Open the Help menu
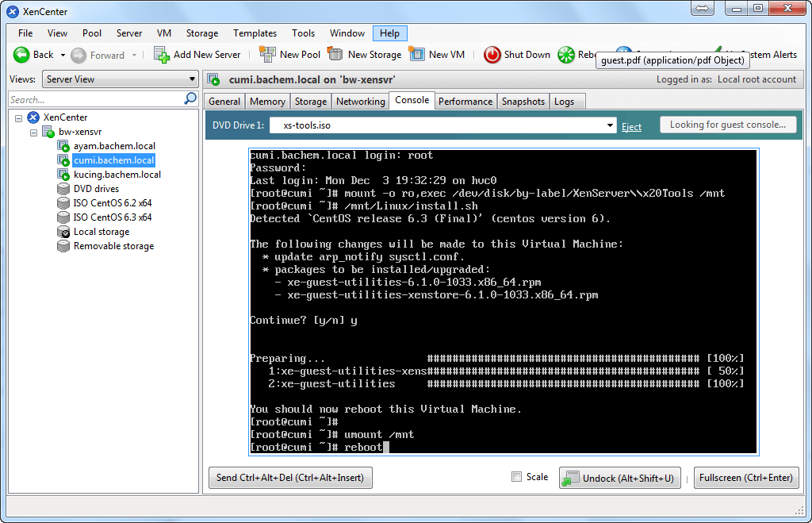Image resolution: width=812 pixels, height=523 pixels. coord(390,33)
